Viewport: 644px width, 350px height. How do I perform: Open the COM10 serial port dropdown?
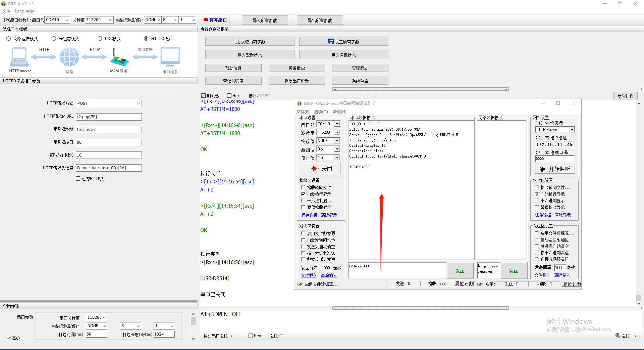point(67,20)
